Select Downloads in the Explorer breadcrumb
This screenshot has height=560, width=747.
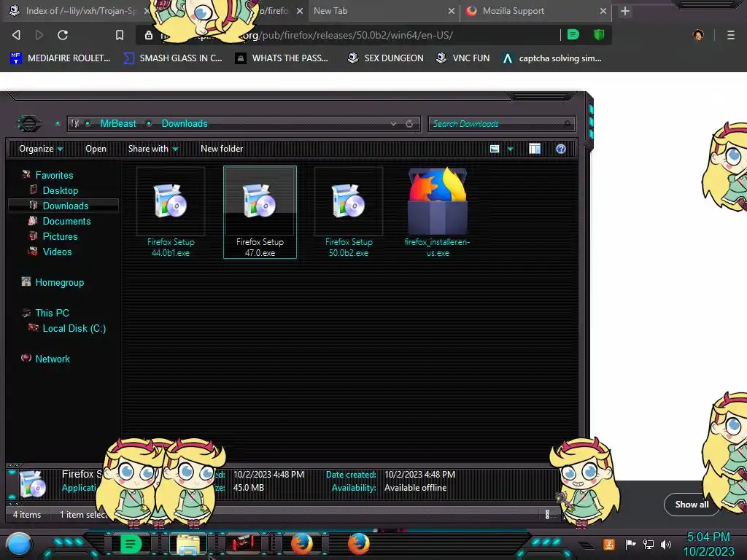(185, 123)
